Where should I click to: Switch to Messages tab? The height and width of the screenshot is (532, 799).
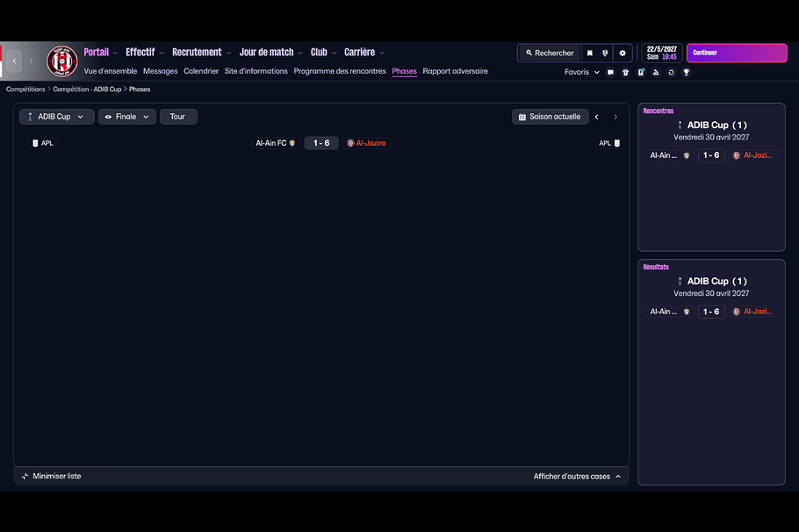[x=161, y=71]
